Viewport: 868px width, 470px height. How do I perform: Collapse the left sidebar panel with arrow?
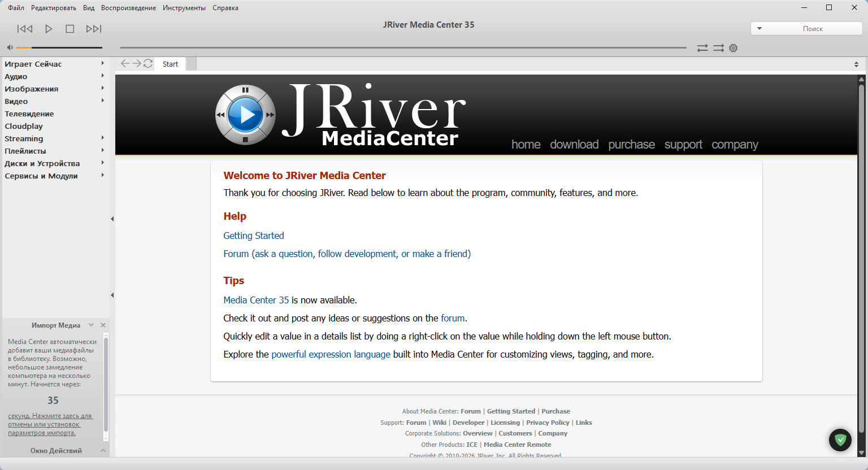[112, 219]
